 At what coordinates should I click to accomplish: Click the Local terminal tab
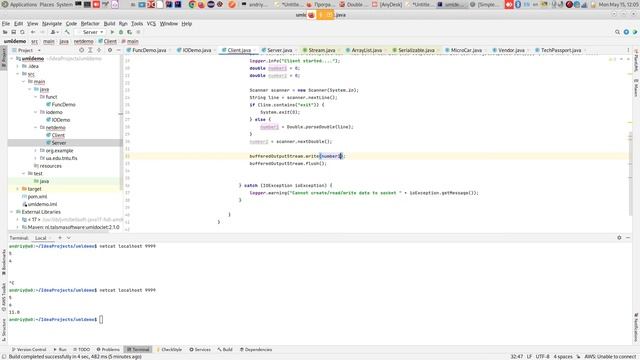(x=41, y=238)
